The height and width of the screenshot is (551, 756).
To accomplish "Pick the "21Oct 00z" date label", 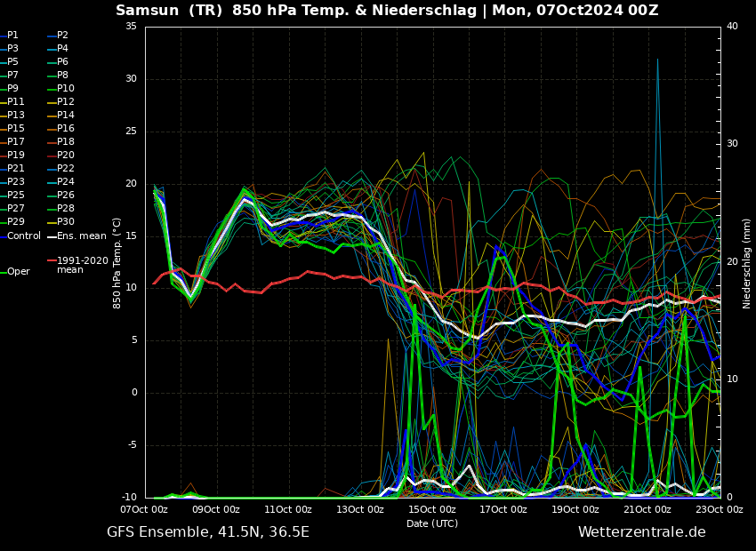I will 647,509.
